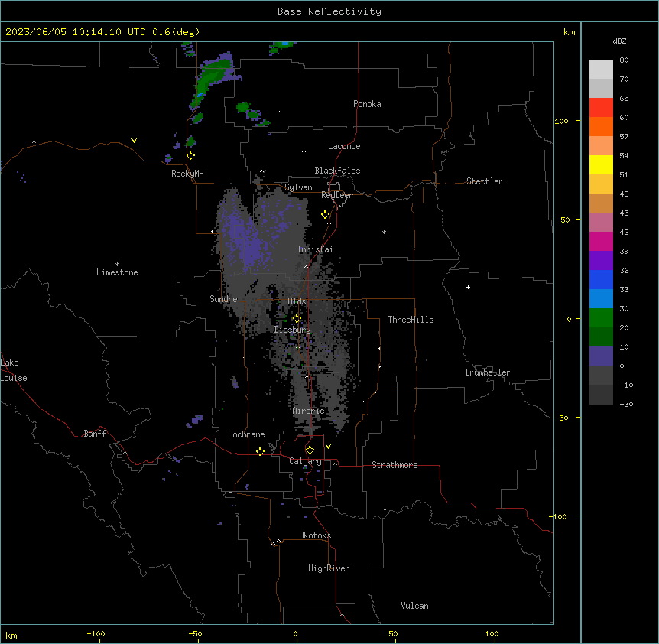Click the 0.6(deg) elevation angle text

176,32
